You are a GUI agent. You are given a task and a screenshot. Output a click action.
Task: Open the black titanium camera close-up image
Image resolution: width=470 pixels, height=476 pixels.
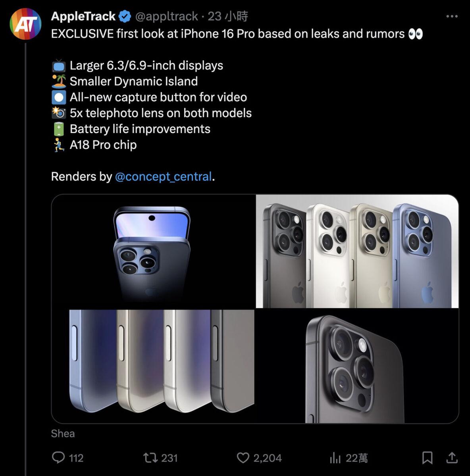coord(357,366)
